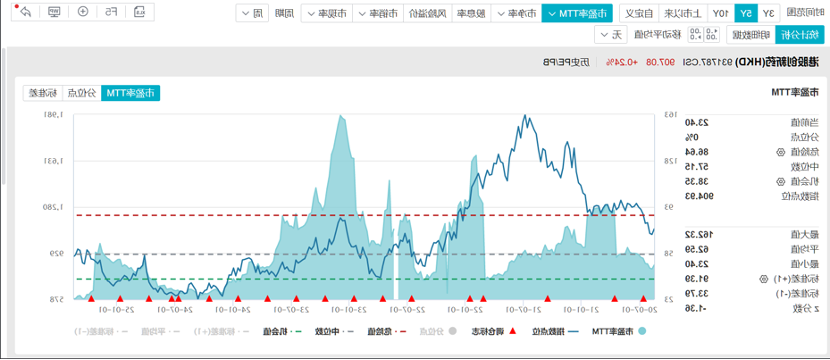This screenshot has width=830, height=360.
Task: Click the index code 931787.CSI
Action: (708, 62)
